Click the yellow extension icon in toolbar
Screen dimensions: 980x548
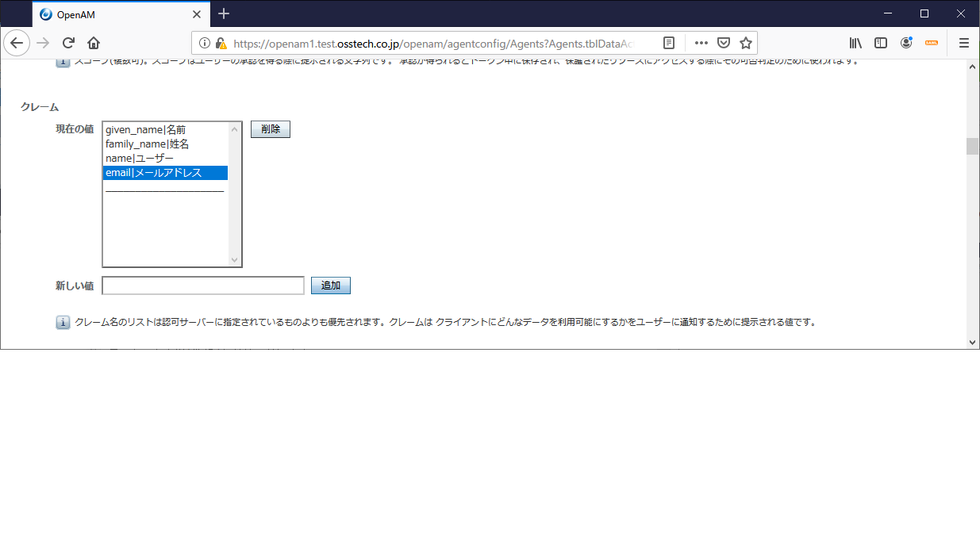click(x=932, y=43)
